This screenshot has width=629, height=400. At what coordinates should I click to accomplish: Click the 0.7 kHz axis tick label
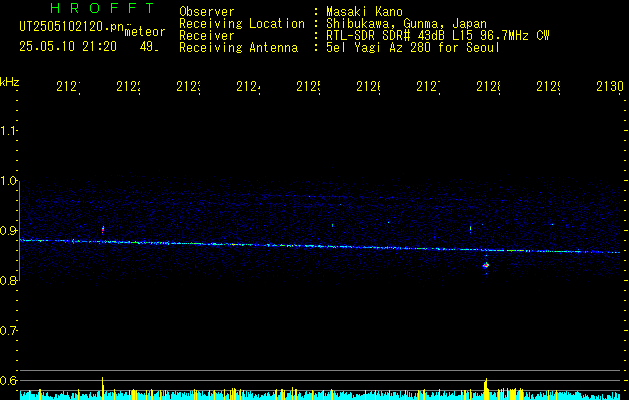8,331
